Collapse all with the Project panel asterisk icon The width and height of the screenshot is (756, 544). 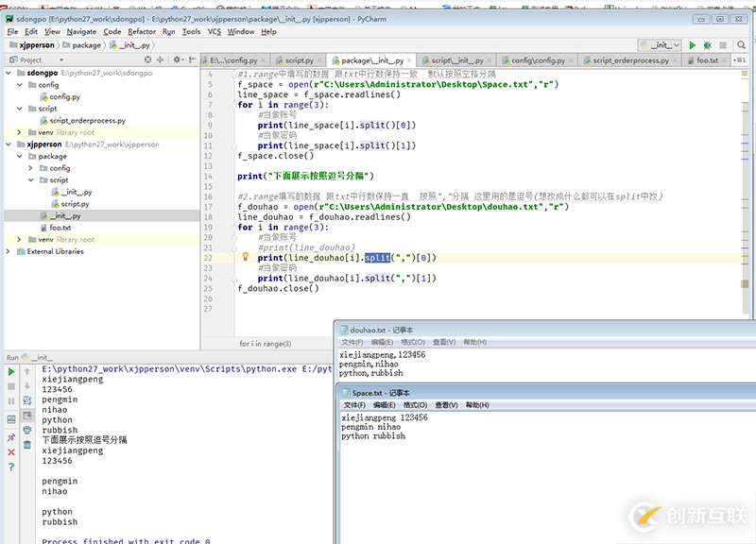[161, 59]
